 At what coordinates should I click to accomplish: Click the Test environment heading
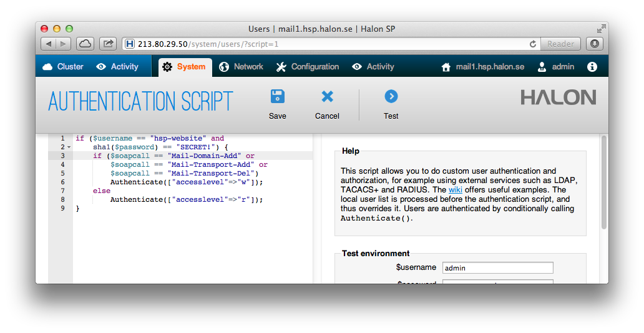(376, 253)
